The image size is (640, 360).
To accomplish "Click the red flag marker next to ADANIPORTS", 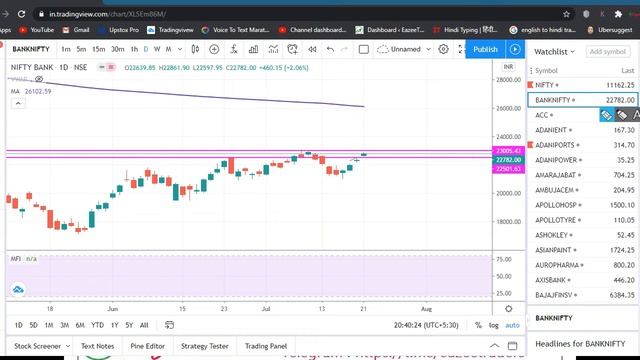I will pos(530,145).
